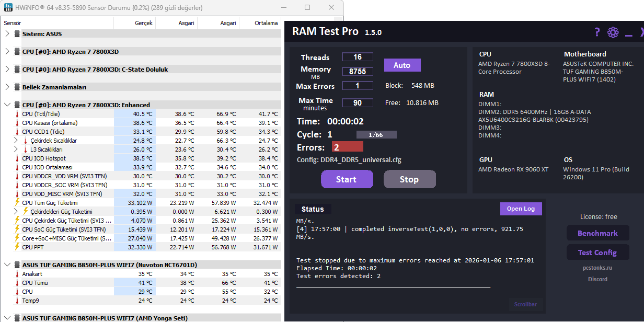Minimize the RAM Test Pro window
The height and width of the screenshot is (322, 644).
click(x=628, y=36)
